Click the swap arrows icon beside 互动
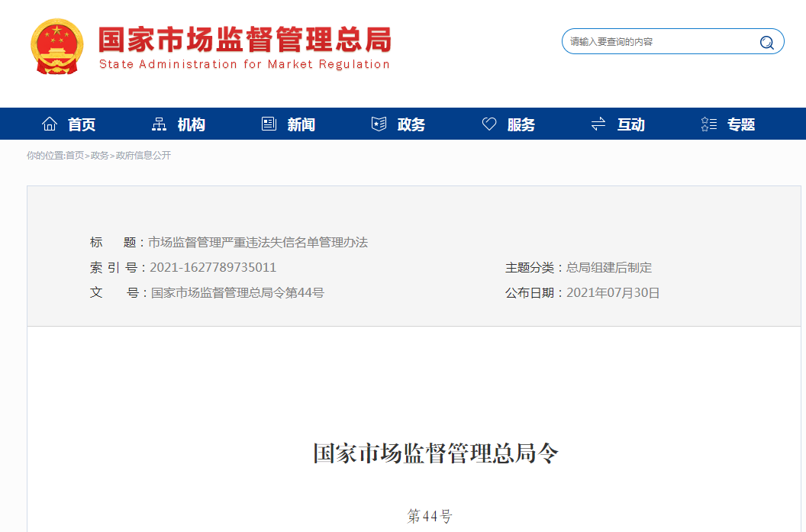Viewport: 806px width, 532px height. coord(598,124)
